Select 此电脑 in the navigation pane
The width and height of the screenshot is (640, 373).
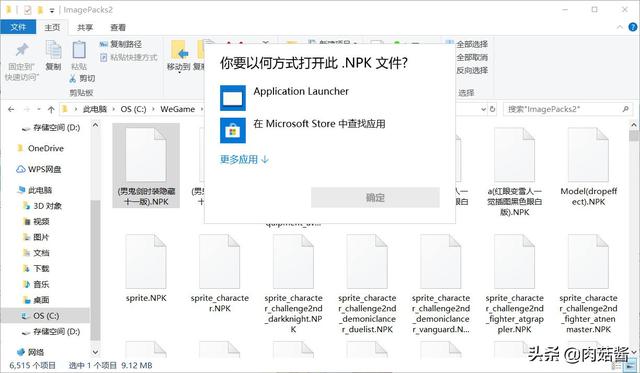click(40, 190)
